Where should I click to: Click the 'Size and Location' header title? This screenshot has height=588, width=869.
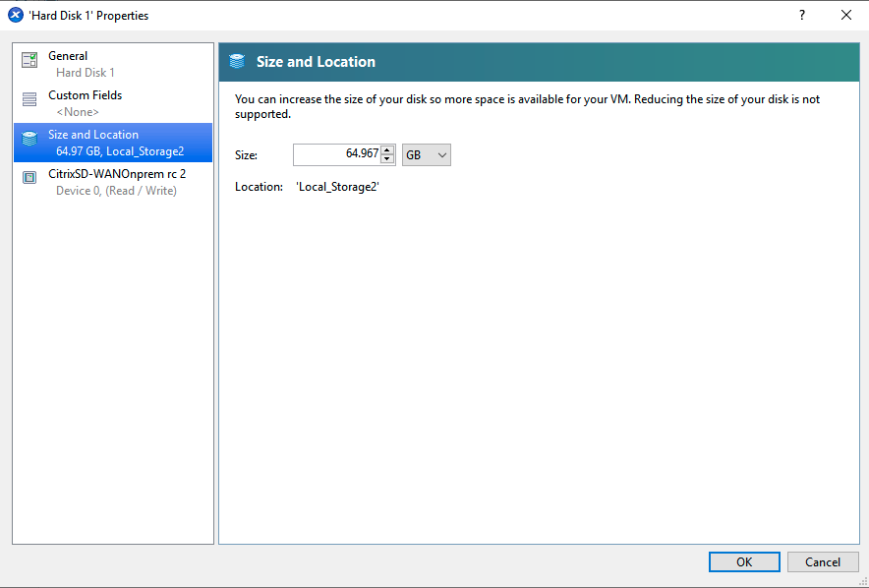tap(316, 62)
